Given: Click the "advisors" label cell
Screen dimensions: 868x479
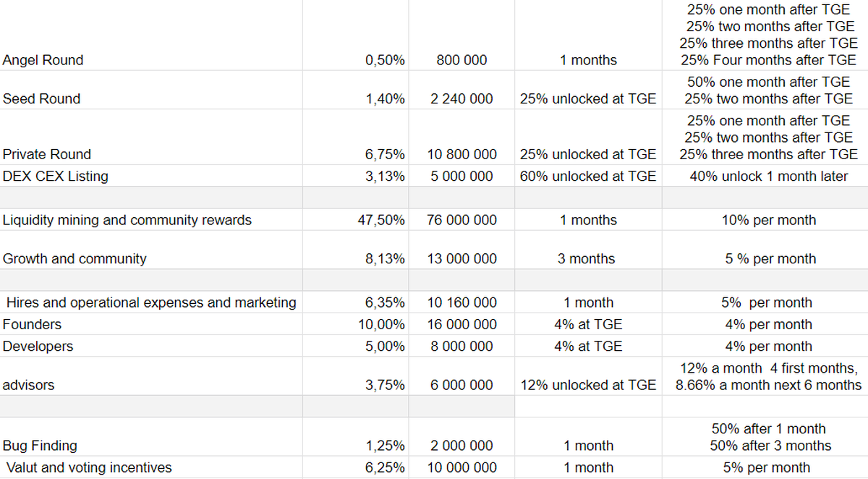Looking at the screenshot, I should (29, 385).
